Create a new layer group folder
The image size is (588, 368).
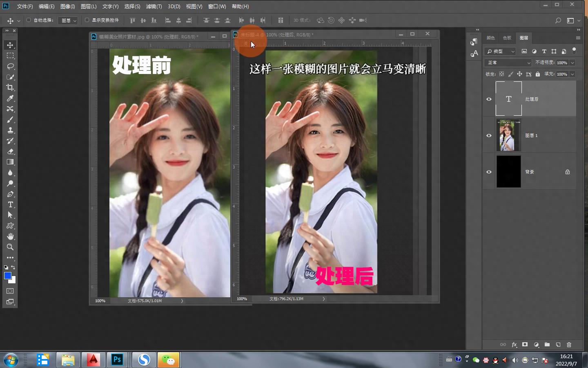pos(547,345)
